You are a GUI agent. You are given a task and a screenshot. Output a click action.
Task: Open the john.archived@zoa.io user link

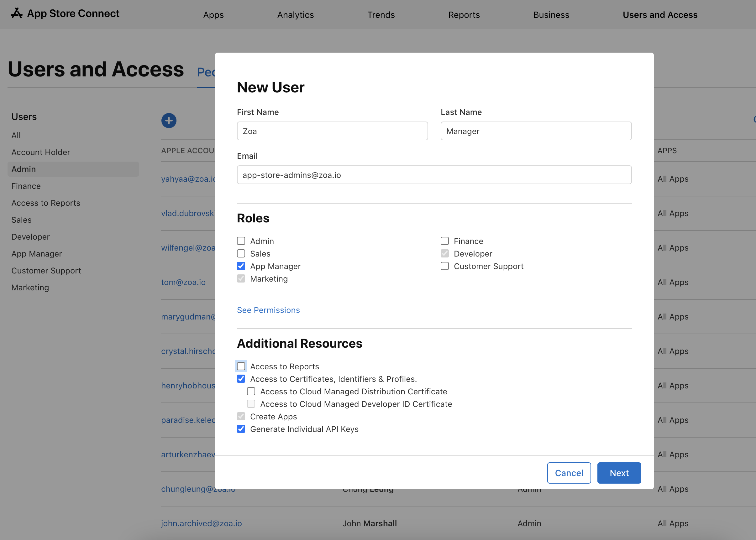pyautogui.click(x=201, y=523)
